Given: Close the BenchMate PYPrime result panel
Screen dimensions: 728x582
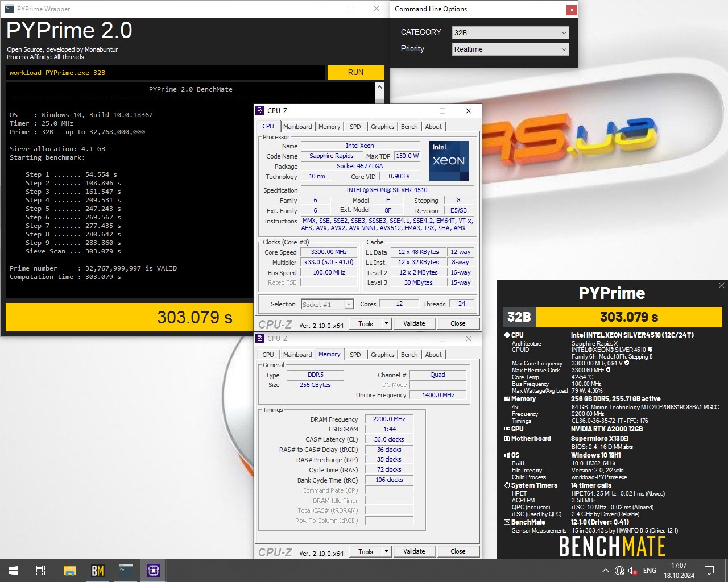Looking at the screenshot, I should (x=722, y=285).
